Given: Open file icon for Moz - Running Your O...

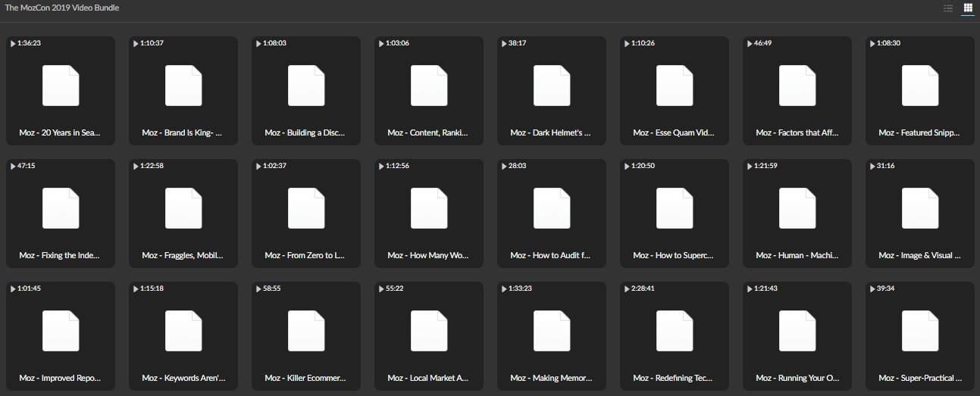Looking at the screenshot, I should coord(797,331).
